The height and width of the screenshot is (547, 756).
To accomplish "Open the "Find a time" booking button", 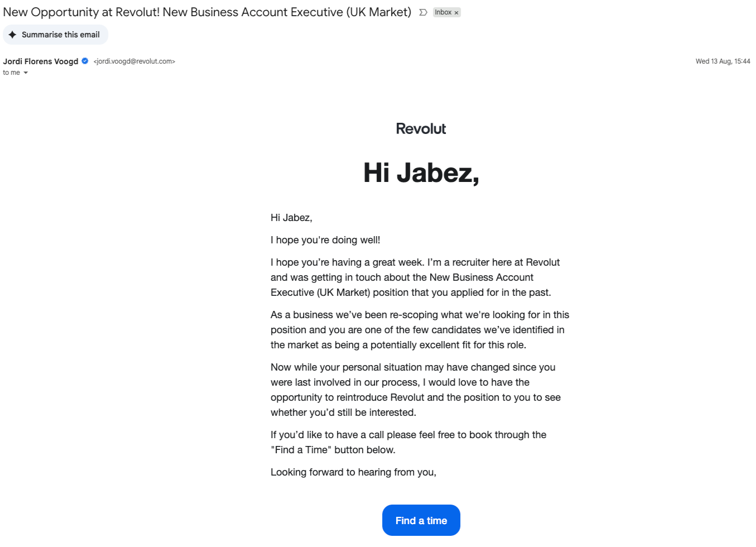I will pyautogui.click(x=421, y=520).
